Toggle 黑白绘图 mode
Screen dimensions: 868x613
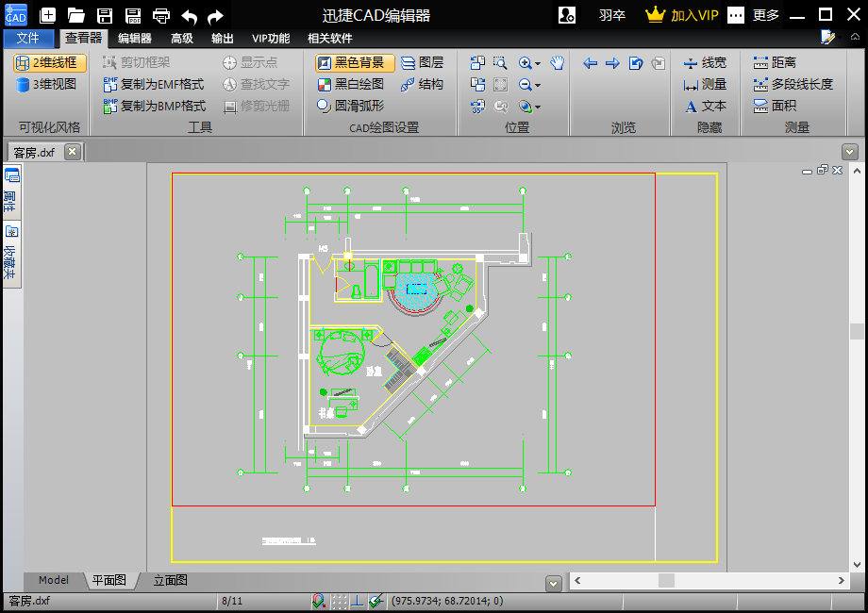(x=350, y=84)
